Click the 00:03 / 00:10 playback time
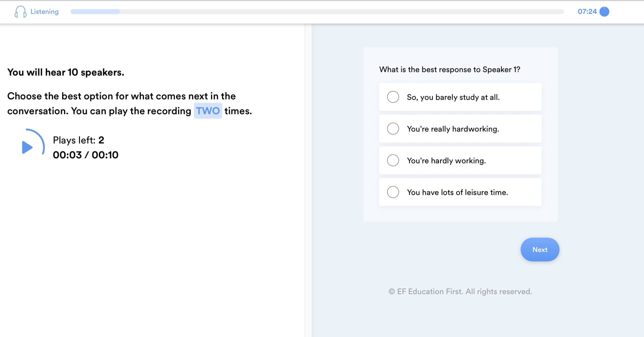The width and height of the screenshot is (644, 337). point(86,155)
